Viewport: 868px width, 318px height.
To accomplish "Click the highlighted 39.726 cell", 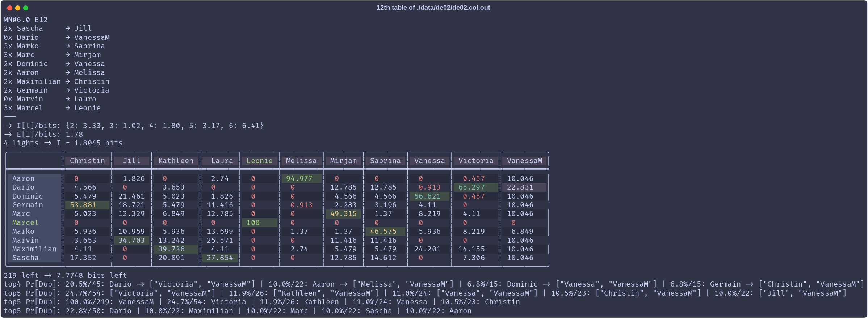I will [176, 249].
